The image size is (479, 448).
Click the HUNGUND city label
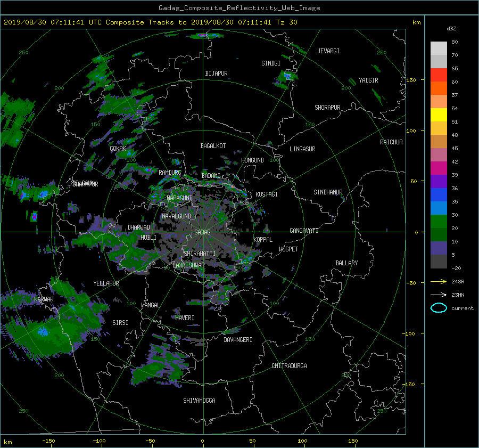[252, 160]
